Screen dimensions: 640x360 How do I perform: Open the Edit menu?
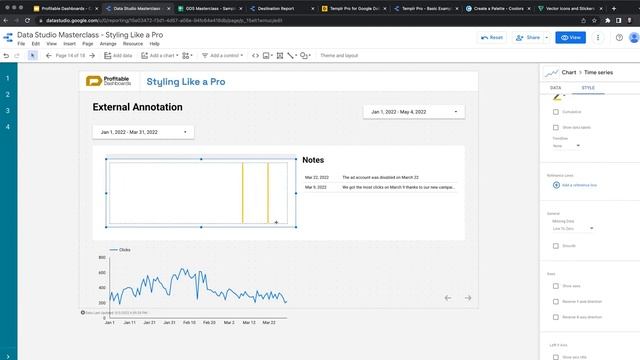tap(36, 44)
